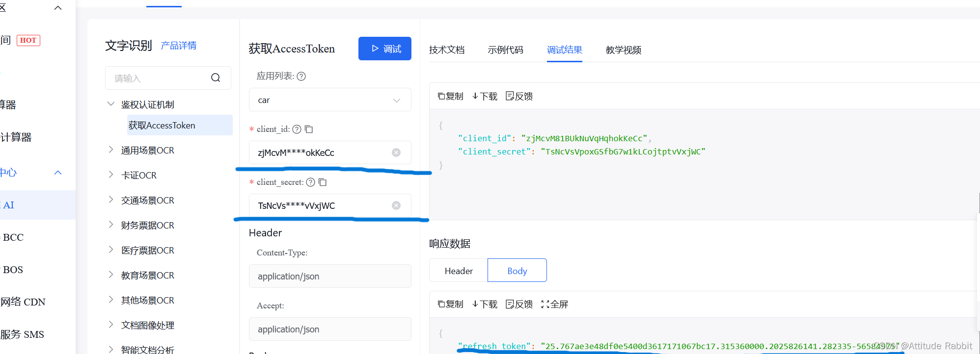
Task: Open 计算器 item in left navigation
Action: 16,137
